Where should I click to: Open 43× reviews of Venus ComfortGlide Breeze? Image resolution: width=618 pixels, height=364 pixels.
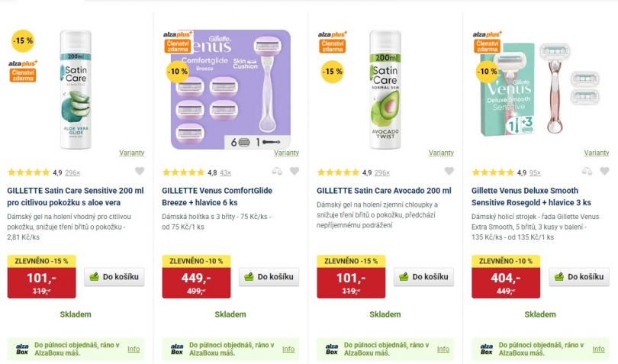click(x=226, y=172)
